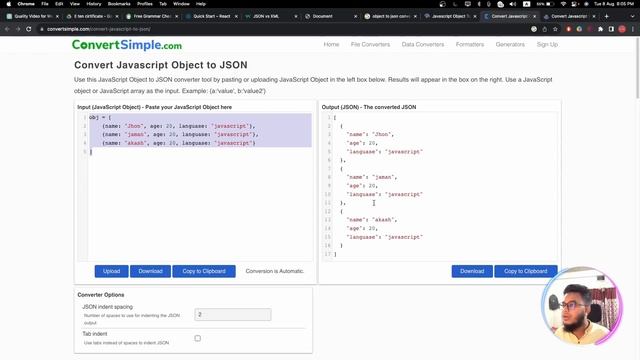Click the browser back arrow
The width and height of the screenshot is (640, 360).
click(x=7, y=29)
